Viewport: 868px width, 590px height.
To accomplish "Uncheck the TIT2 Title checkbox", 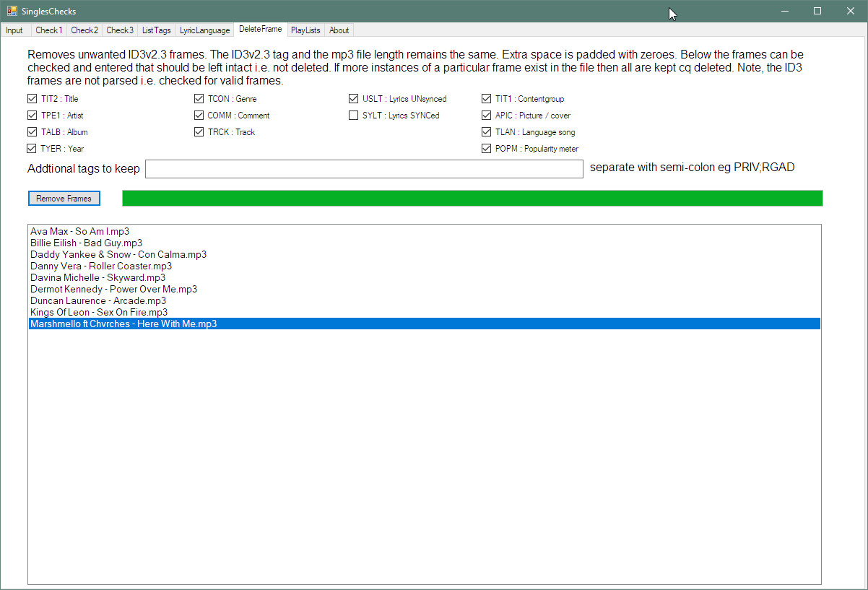I will coord(32,99).
